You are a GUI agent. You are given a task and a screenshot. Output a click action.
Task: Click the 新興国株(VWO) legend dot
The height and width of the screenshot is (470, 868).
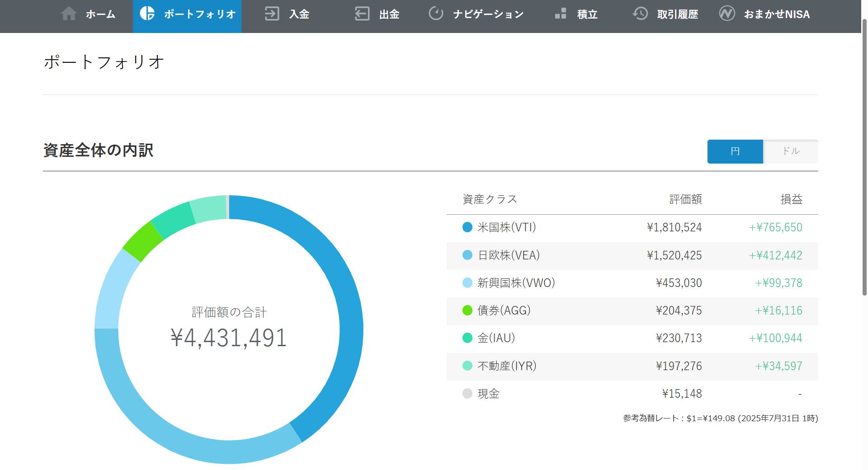tap(467, 283)
